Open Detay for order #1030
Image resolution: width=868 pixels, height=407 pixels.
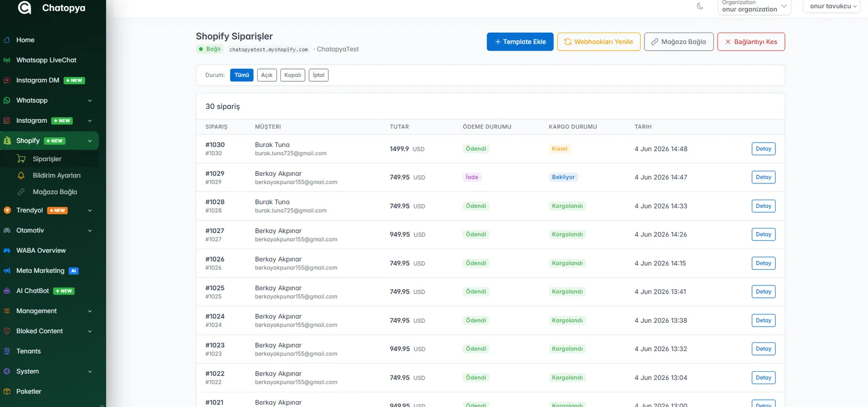[x=763, y=149]
